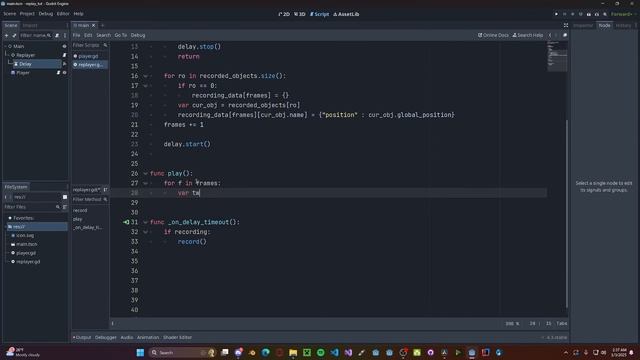
Task: Stop the running project
Action: pyautogui.click(x=572, y=14)
